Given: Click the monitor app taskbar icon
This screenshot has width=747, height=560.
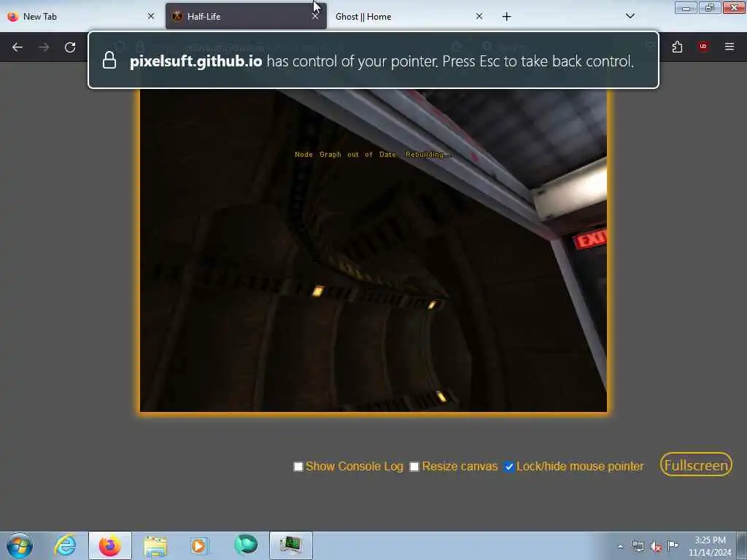Looking at the screenshot, I should click(x=290, y=545).
